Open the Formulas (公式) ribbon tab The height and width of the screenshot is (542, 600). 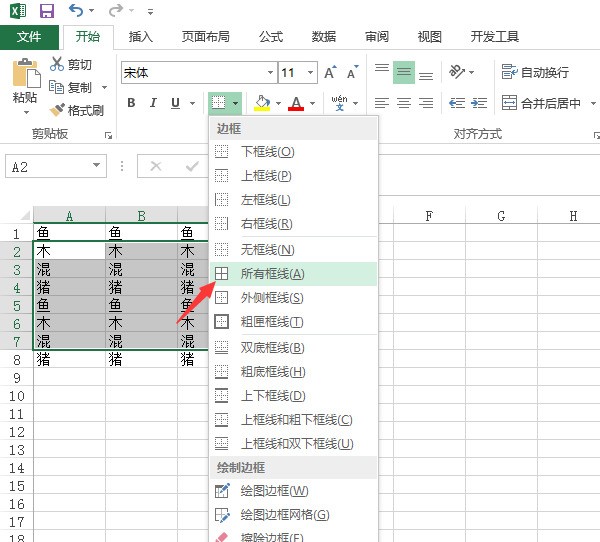tap(271, 37)
